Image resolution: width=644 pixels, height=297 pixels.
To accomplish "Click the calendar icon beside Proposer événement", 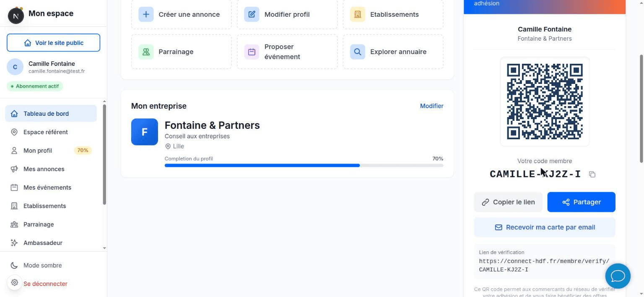I will (252, 52).
